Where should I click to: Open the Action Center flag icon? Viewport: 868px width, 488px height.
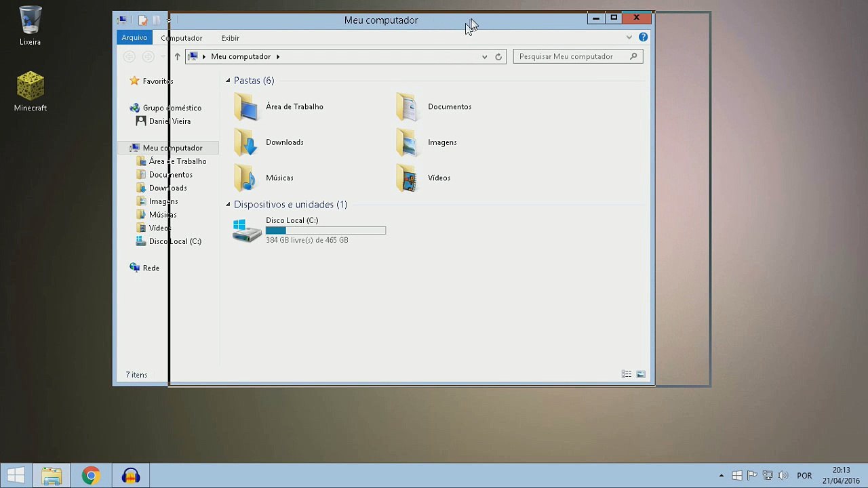[x=752, y=476]
